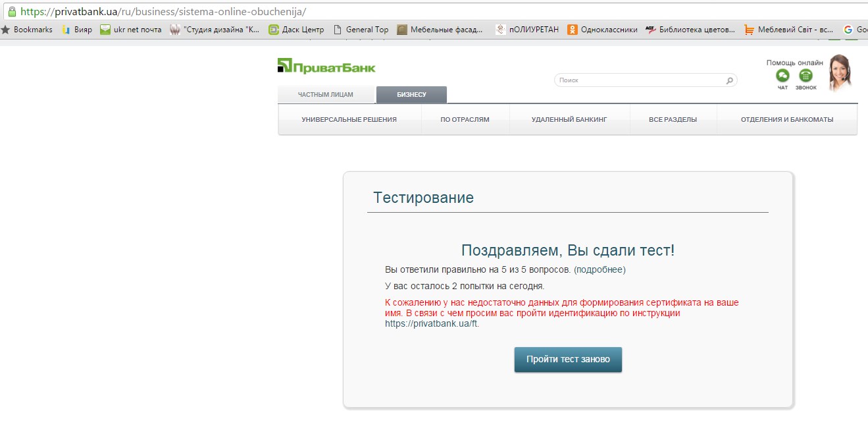
Task: Open the Одноклассники bookmark
Action: 602,30
